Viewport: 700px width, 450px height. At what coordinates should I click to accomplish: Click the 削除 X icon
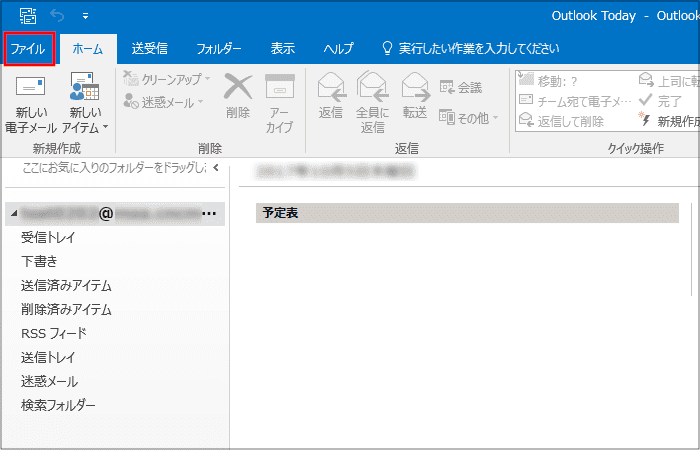[238, 87]
